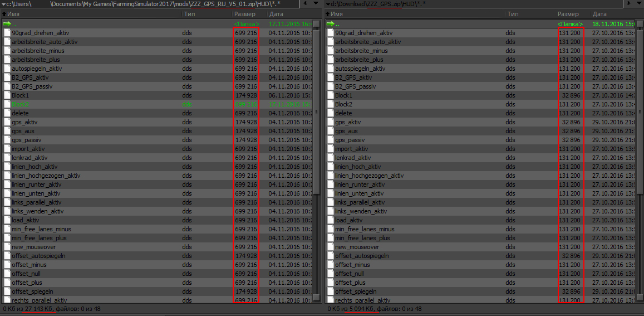Click file icon of 90grad_drehen_aktiv in left panel

tap(7, 33)
